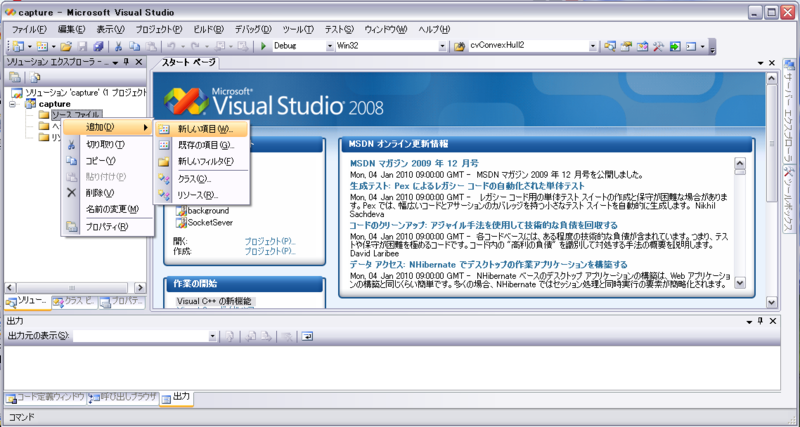
Task: Open the Output source dropdown
Action: pos(213,336)
